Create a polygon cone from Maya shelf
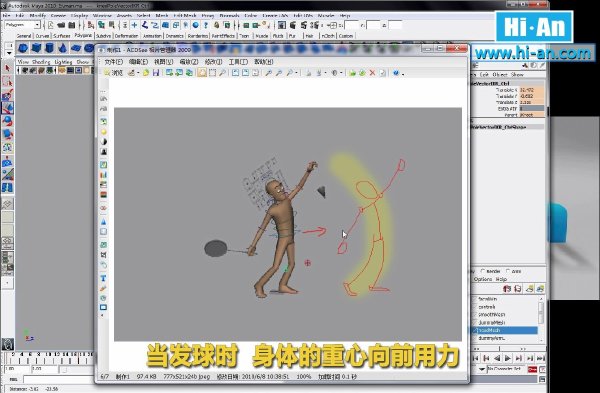The image size is (600, 393). (x=63, y=49)
